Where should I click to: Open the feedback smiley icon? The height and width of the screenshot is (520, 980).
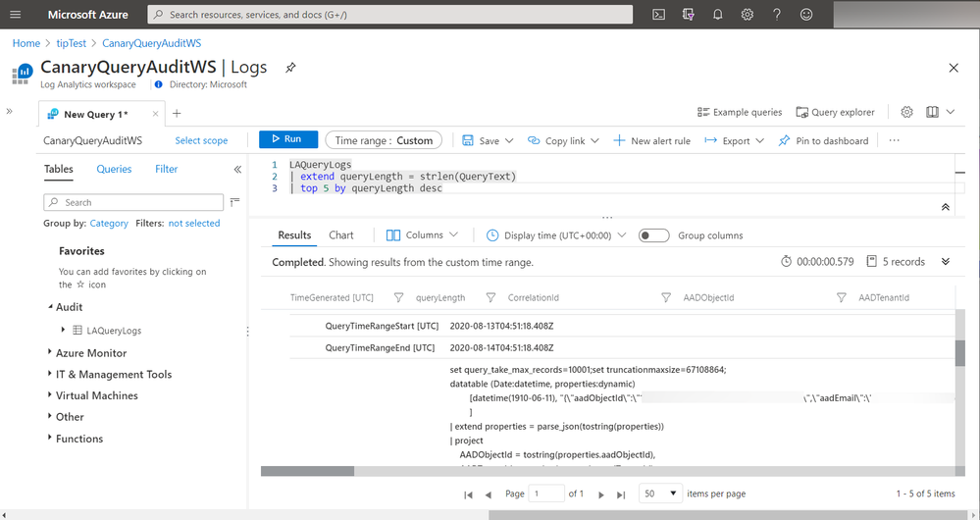806,15
